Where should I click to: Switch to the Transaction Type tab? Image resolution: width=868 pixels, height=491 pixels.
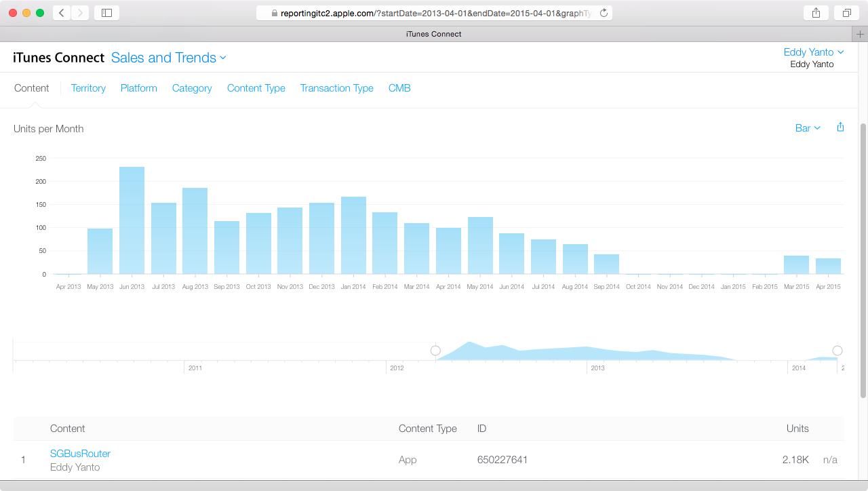coord(337,88)
